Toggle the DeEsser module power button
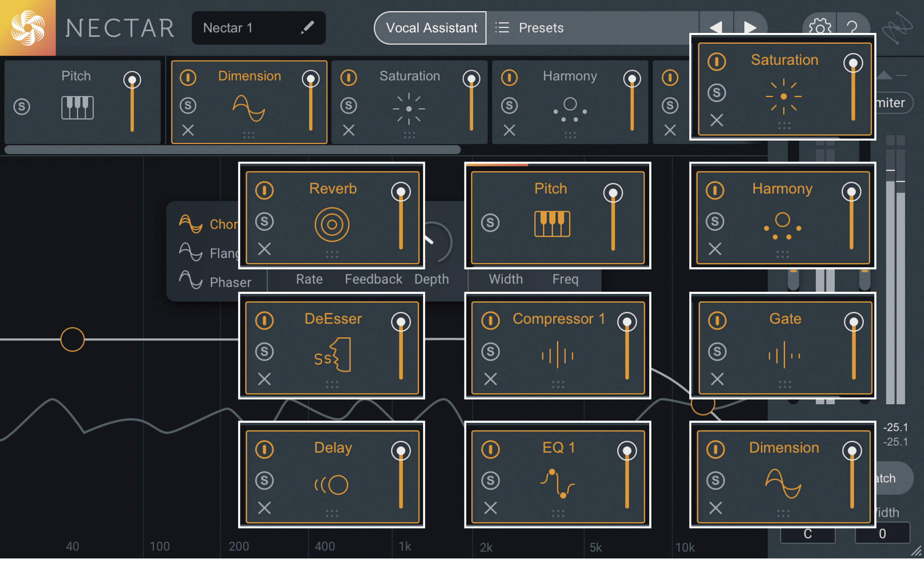924x565 pixels. click(264, 320)
